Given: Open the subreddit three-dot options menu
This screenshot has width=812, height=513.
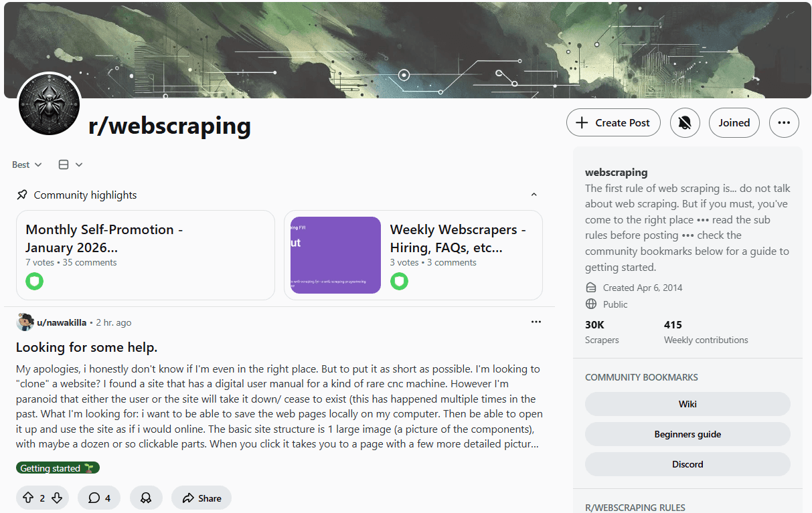Looking at the screenshot, I should 784,122.
